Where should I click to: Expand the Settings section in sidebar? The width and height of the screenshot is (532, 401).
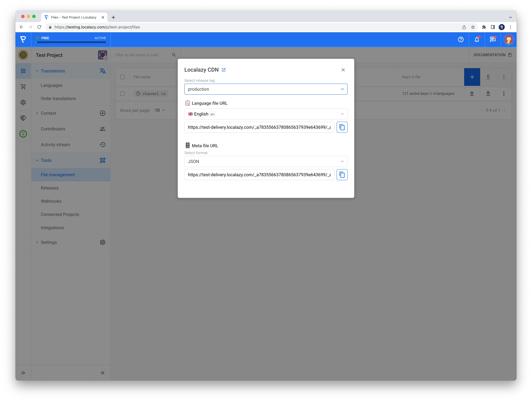(49, 242)
